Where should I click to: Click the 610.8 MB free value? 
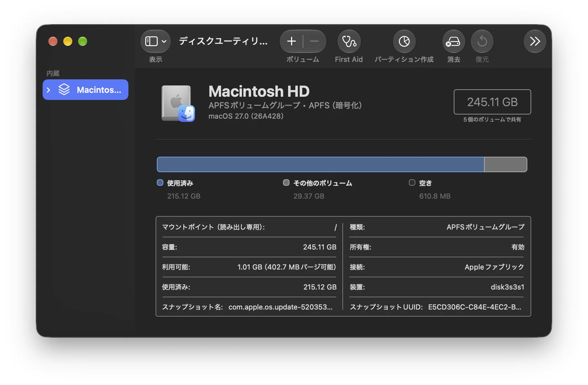[435, 196]
